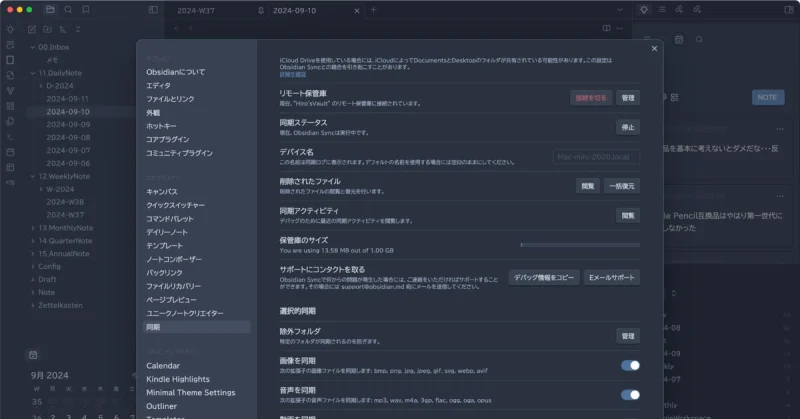
Task: Open the file explorer tab icon
Action: click(50, 10)
